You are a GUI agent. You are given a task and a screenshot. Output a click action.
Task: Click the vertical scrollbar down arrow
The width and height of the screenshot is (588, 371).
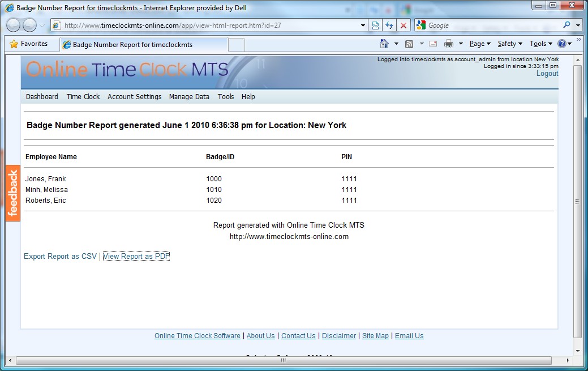[577, 351]
